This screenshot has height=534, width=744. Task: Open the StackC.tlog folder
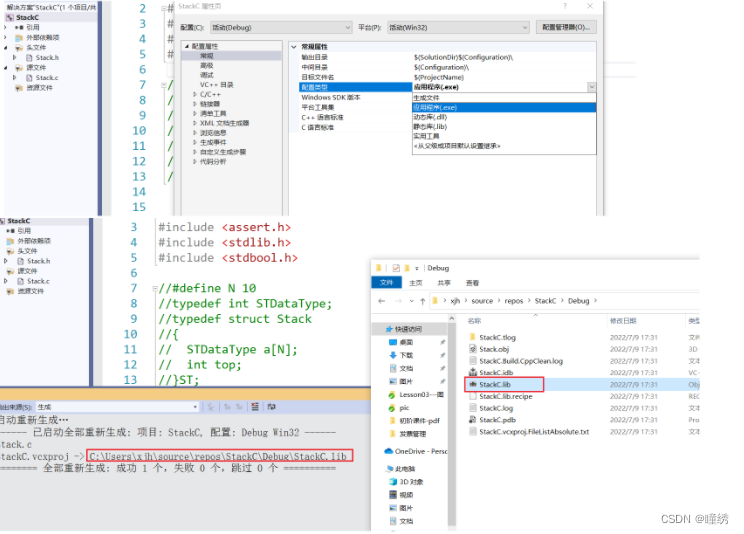[497, 337]
